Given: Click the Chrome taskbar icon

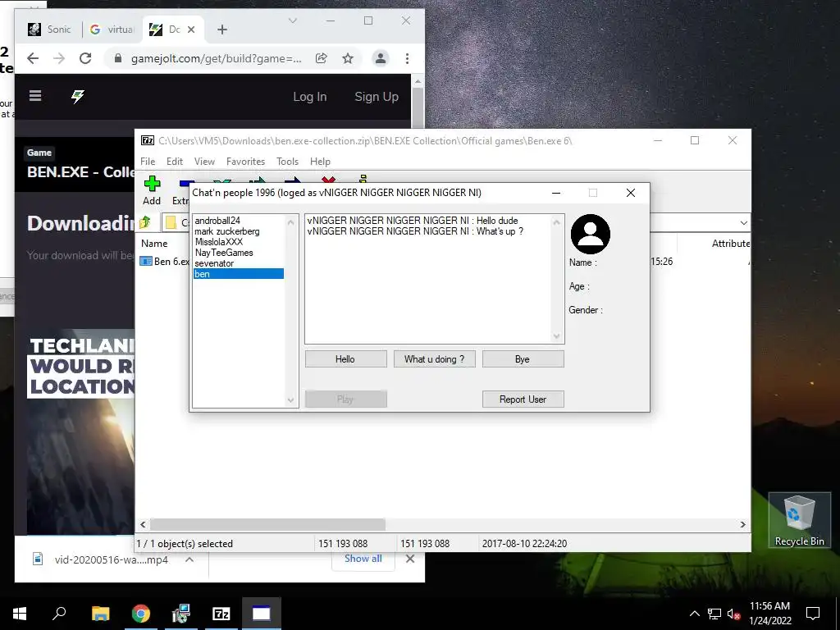Looking at the screenshot, I should click(x=141, y=614).
